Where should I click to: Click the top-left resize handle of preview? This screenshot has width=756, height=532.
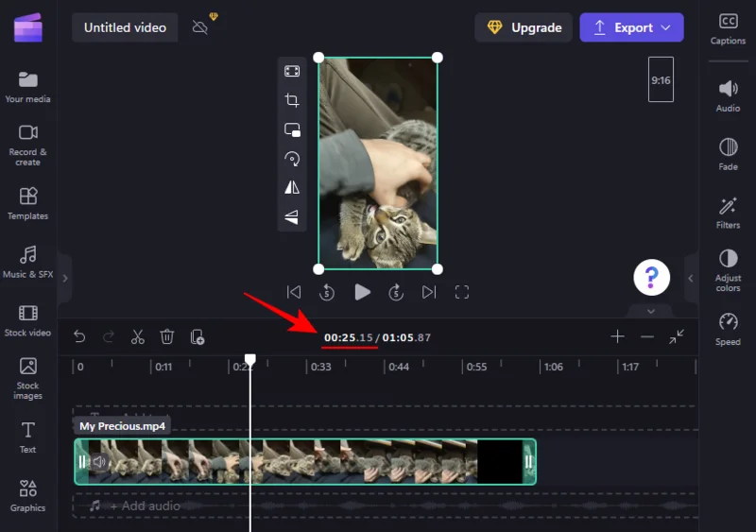(x=318, y=58)
